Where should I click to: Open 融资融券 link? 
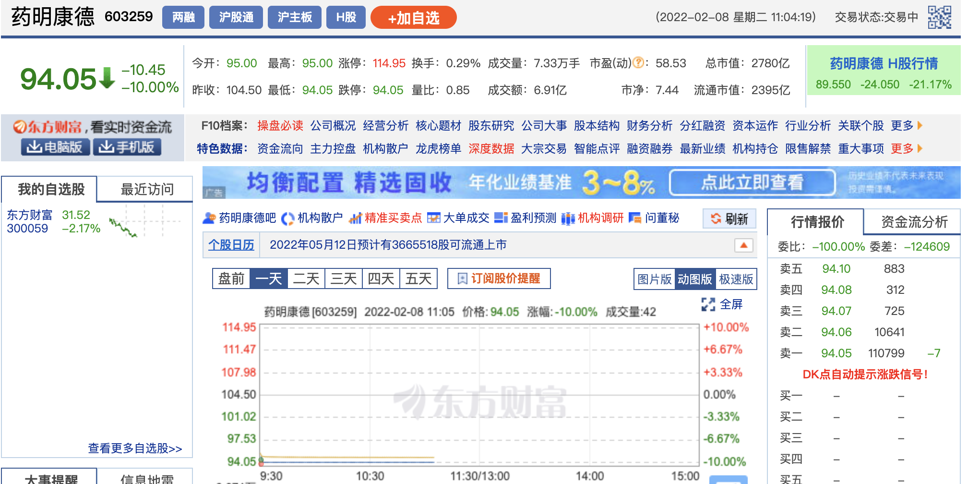pyautogui.click(x=650, y=149)
